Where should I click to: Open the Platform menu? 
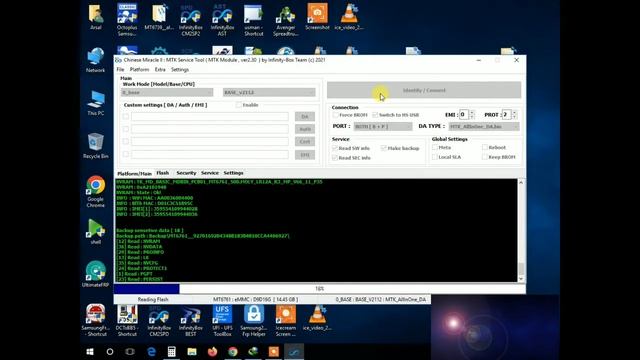point(140,70)
